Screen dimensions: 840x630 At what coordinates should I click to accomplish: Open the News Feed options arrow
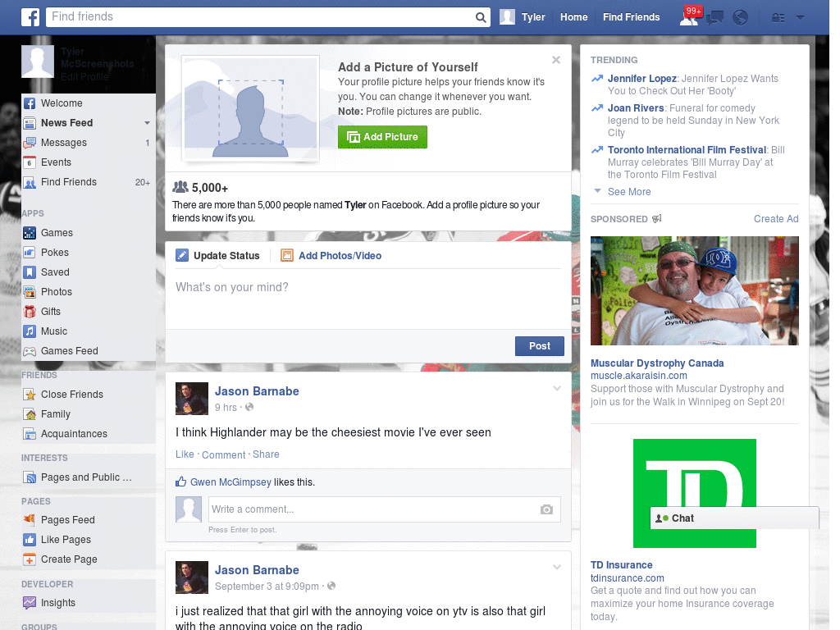[147, 123]
